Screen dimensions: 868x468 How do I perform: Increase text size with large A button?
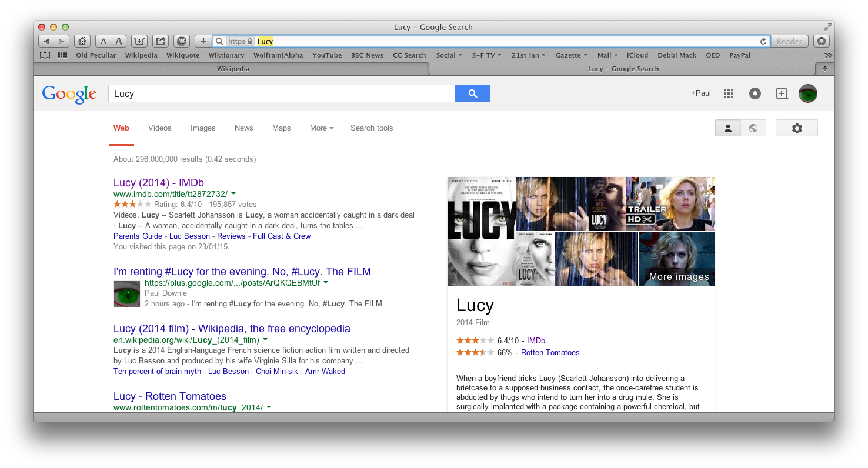click(119, 41)
